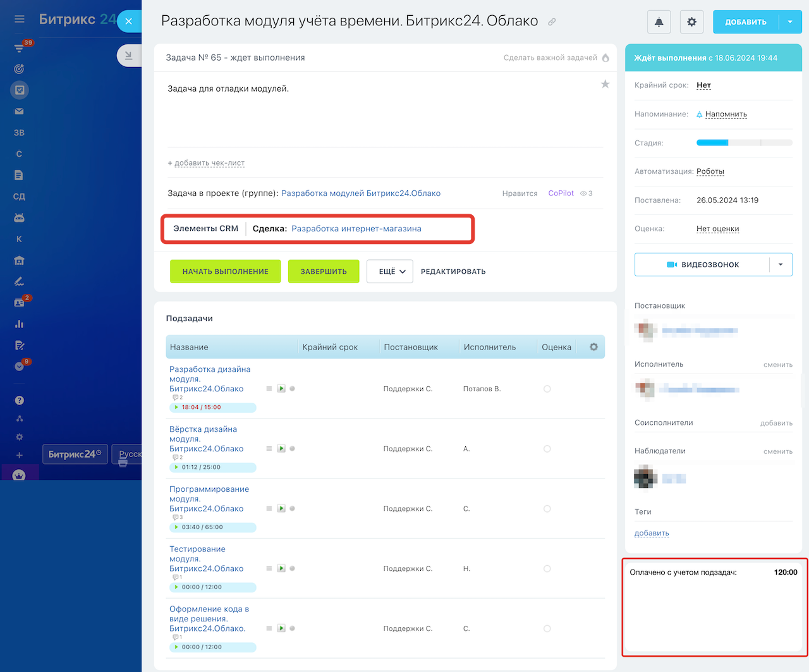Image resolution: width=809 pixels, height=672 pixels.
Task: Click РЕДАКТИРОВАТЬ to edit the task
Action: click(x=453, y=272)
